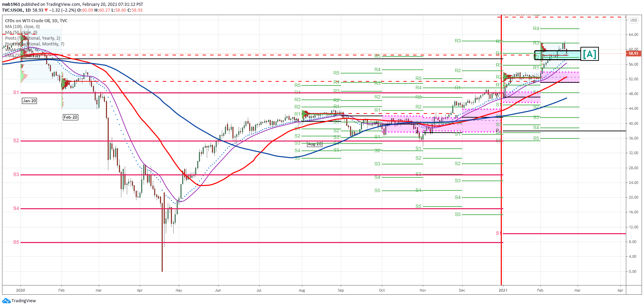
Task: Click the 'C:58.93' close value in header
Action: point(135,10)
